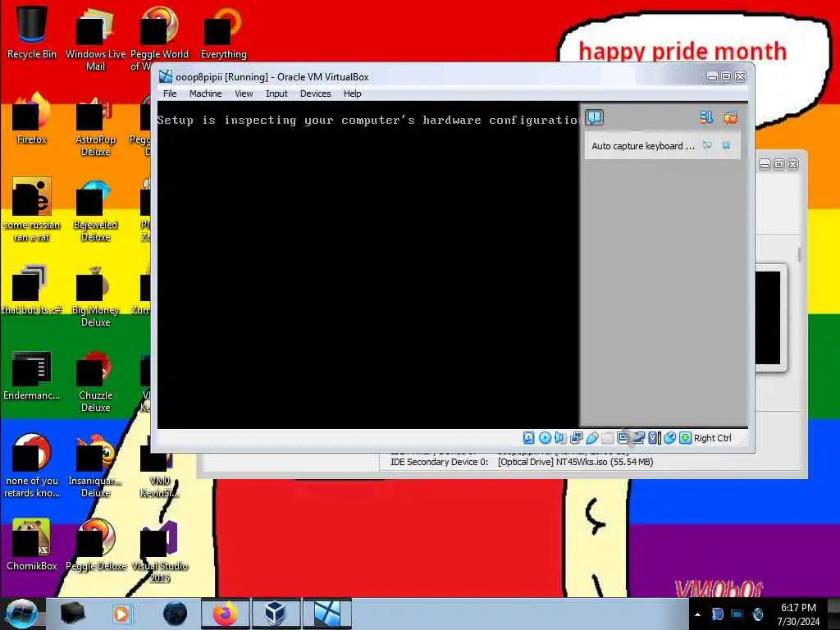
Task: Click the display status bar icon
Action: point(623,438)
